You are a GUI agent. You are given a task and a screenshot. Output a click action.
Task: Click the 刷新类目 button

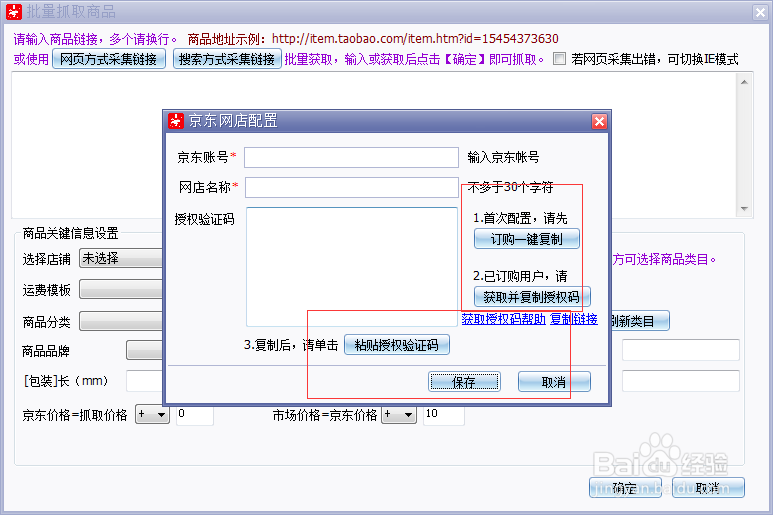640,321
